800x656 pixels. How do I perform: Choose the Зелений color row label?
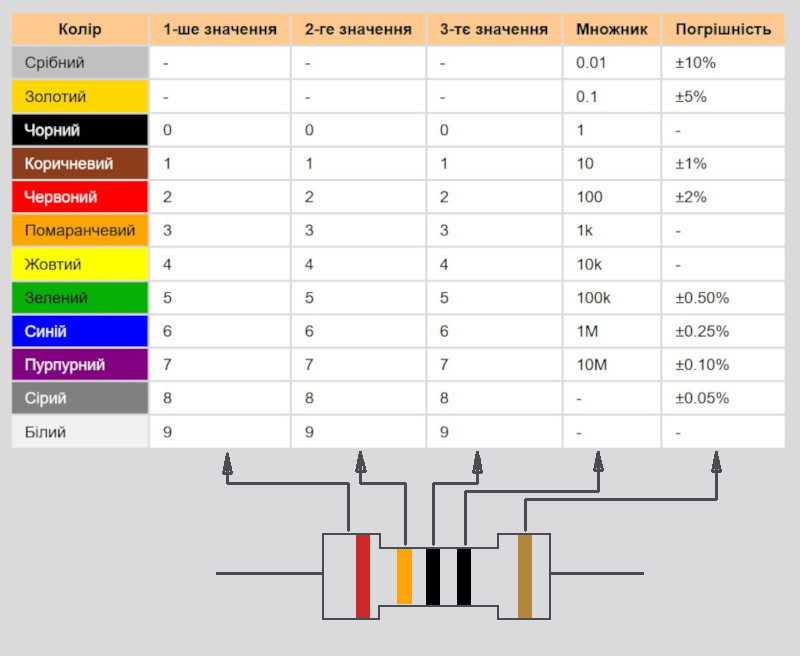[x=80, y=298]
